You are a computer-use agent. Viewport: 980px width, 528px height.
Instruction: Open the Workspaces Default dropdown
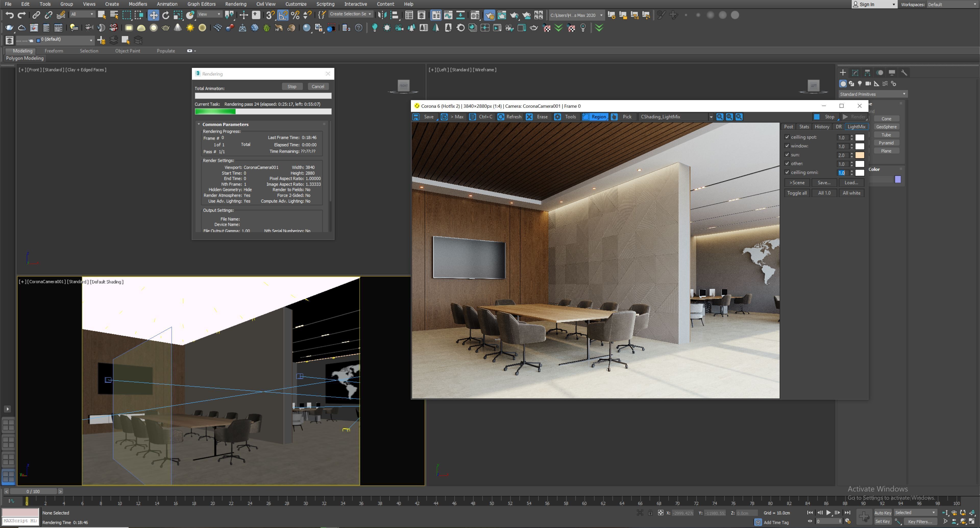click(x=952, y=5)
